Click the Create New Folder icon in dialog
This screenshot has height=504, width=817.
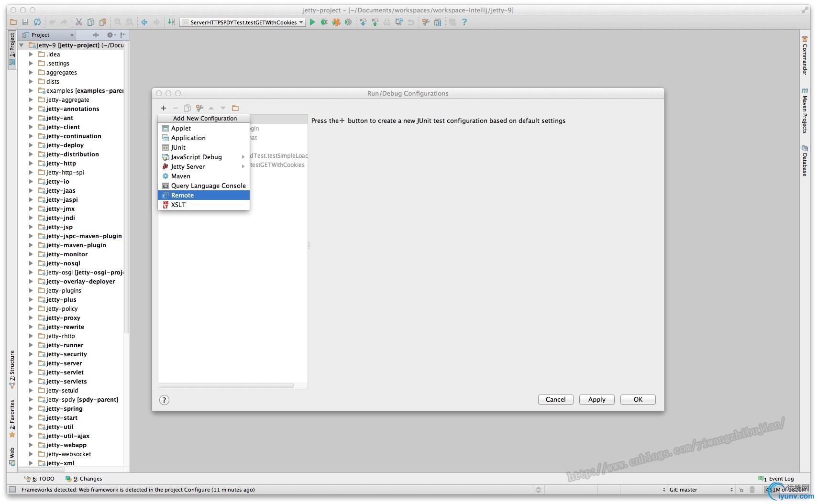(235, 108)
